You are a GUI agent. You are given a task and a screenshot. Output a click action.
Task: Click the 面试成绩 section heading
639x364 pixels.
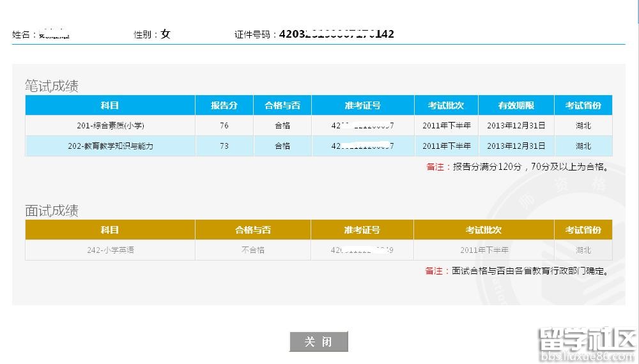52,211
